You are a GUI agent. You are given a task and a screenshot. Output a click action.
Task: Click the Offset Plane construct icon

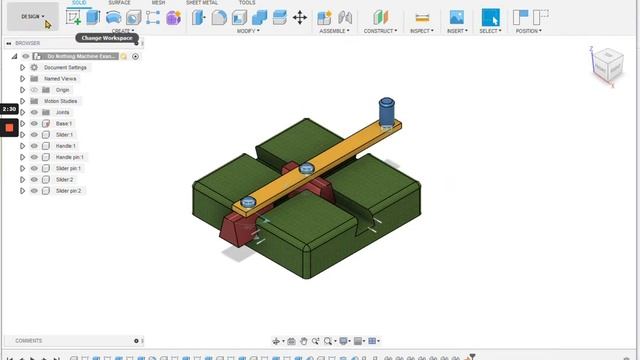[x=380, y=18]
